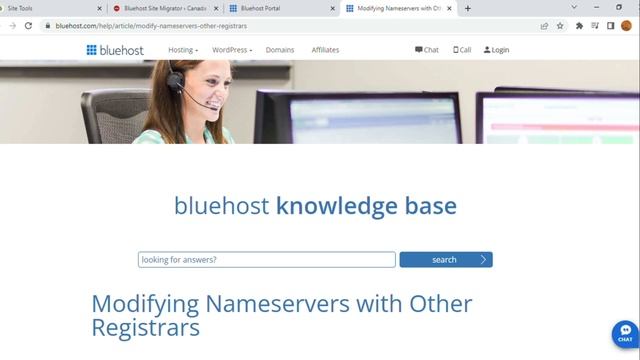The image size is (640, 360).
Task: Open the media control toolbar icon
Action: [x=595, y=26]
